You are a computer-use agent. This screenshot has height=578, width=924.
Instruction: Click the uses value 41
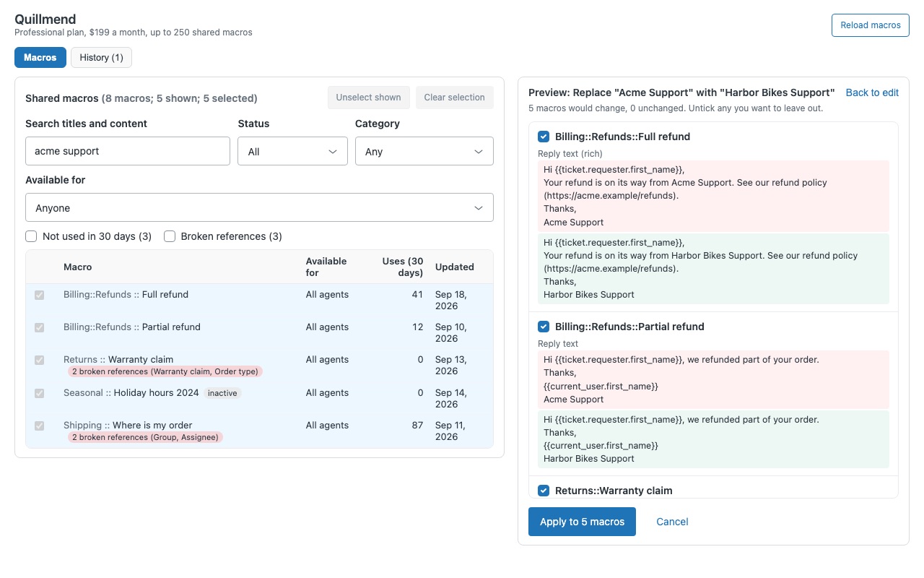coord(417,295)
